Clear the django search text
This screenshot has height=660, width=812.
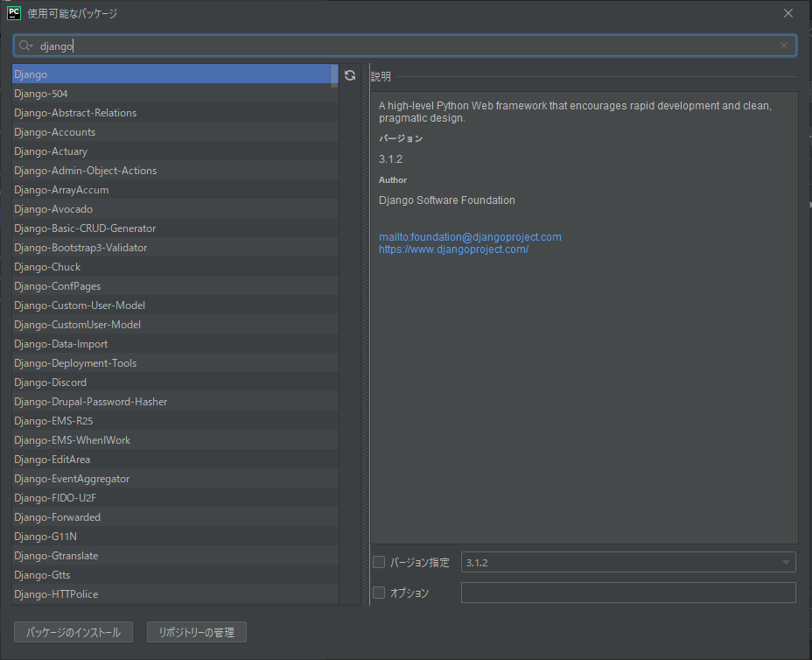click(x=784, y=46)
